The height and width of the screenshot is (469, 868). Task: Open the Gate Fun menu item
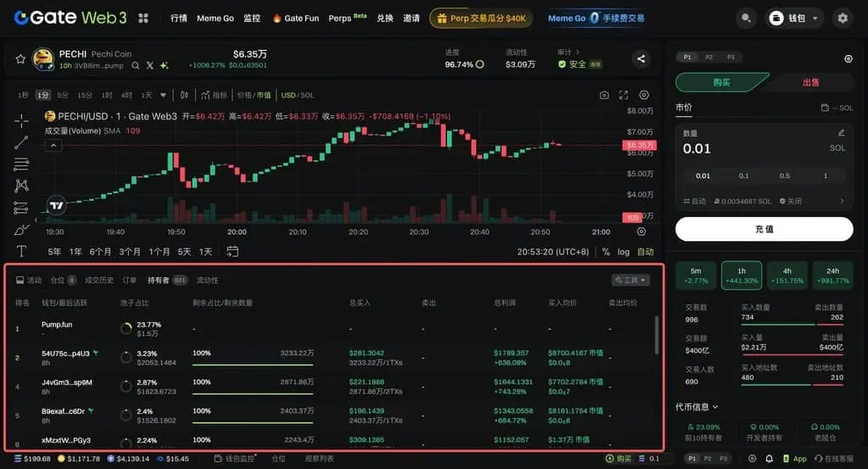296,19
